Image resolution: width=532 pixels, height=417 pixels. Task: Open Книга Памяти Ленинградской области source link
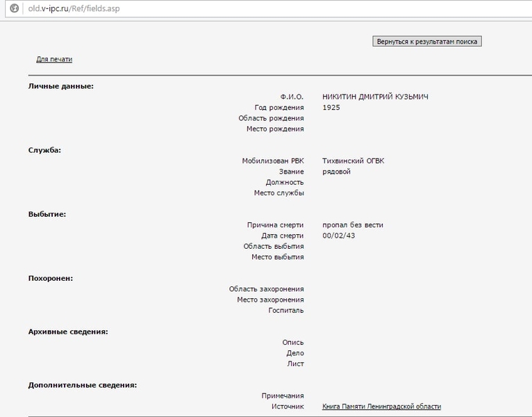[x=381, y=407]
